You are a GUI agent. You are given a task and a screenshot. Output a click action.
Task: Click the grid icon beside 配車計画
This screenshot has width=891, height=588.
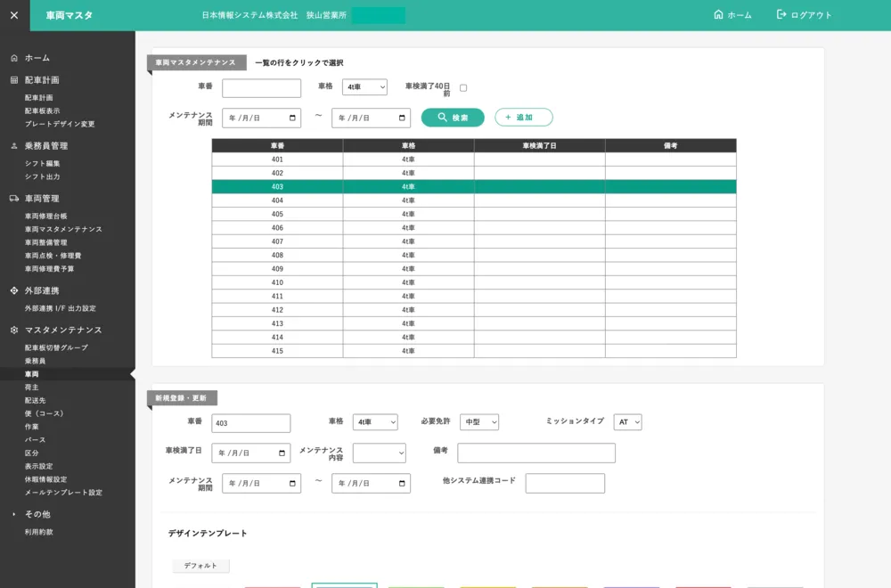click(x=14, y=80)
